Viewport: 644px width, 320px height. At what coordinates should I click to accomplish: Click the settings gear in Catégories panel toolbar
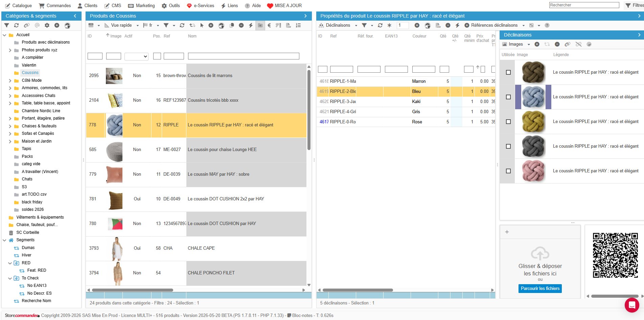click(47, 25)
